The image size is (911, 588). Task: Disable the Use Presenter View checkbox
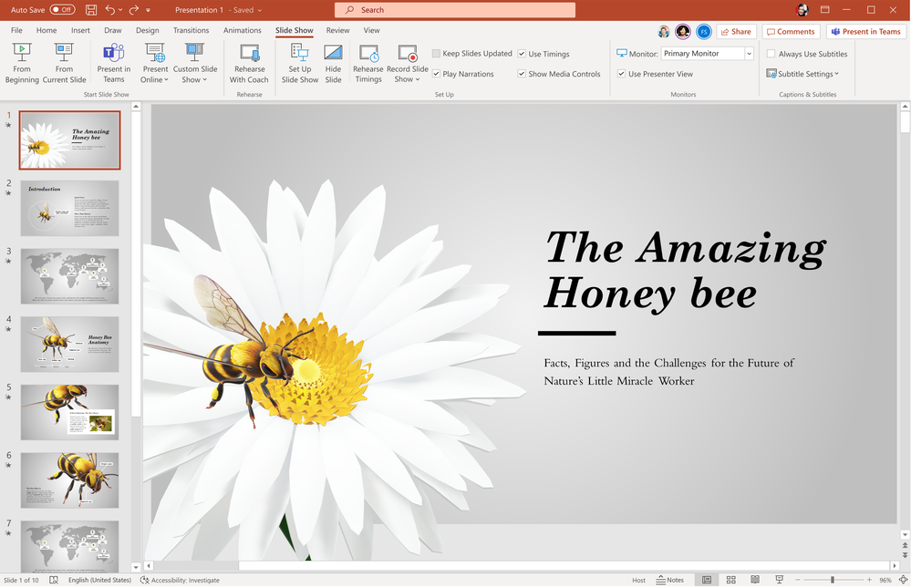(622, 74)
